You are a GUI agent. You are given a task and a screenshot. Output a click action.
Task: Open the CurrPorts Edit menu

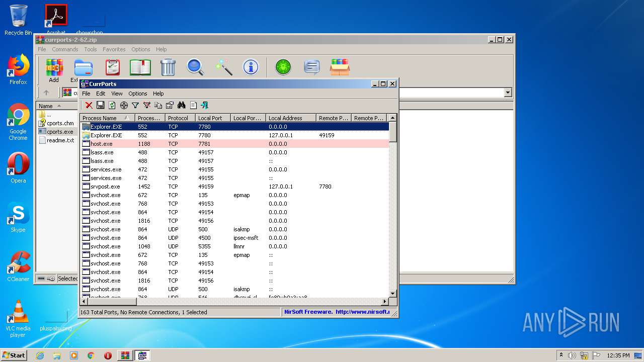click(101, 94)
